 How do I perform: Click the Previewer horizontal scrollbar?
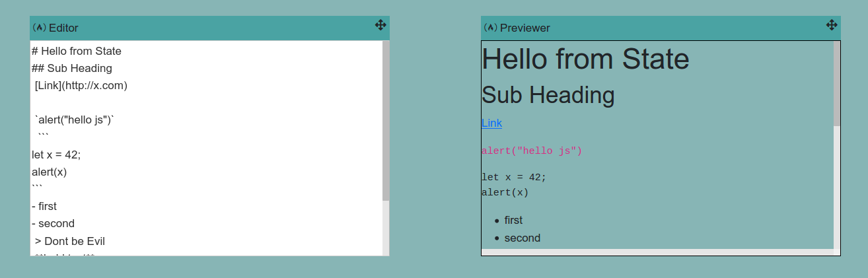657,252
